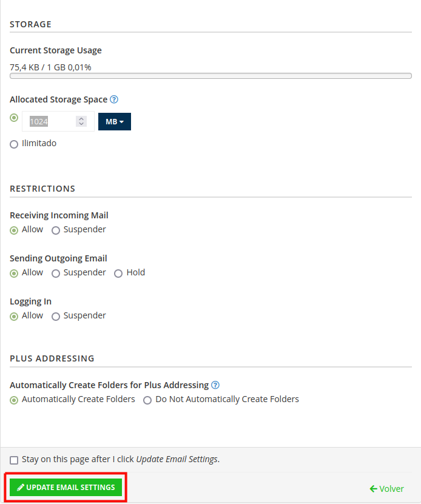Set Sending Outgoing Email to Hold
Image resolution: width=421 pixels, height=504 pixels.
[118, 274]
